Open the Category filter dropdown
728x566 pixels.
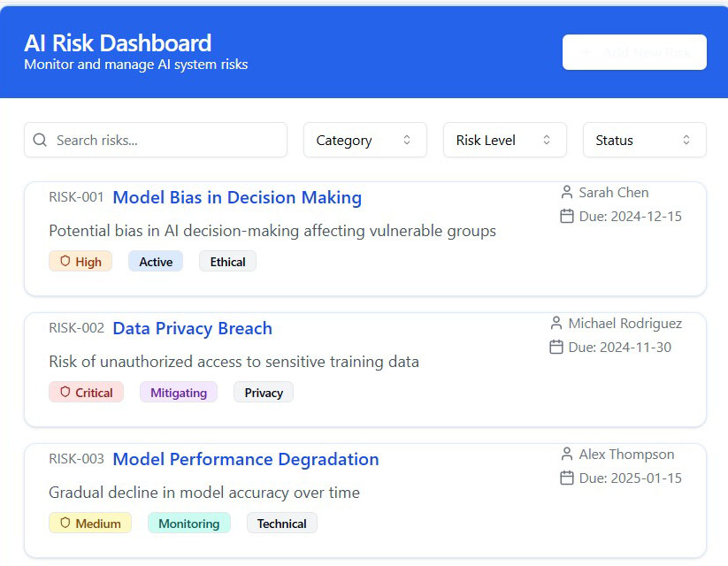365,140
